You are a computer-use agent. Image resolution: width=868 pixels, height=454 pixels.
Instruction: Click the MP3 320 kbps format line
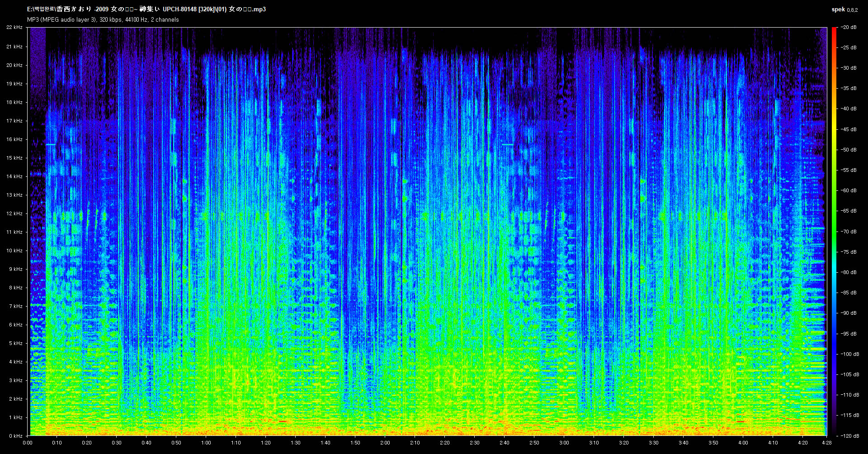(103, 20)
